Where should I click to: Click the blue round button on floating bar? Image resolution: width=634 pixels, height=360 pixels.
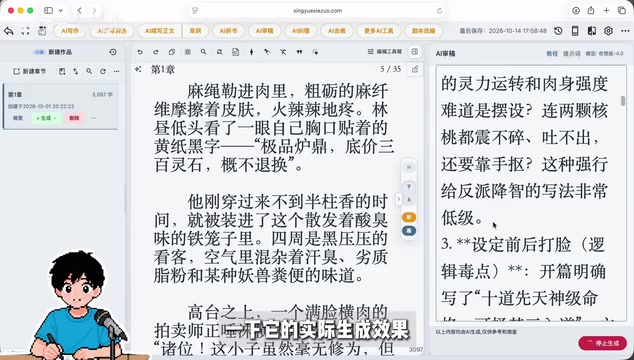click(409, 231)
